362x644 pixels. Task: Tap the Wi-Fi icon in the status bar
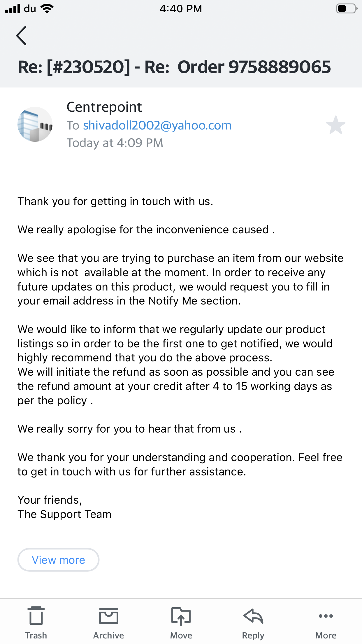click(47, 8)
